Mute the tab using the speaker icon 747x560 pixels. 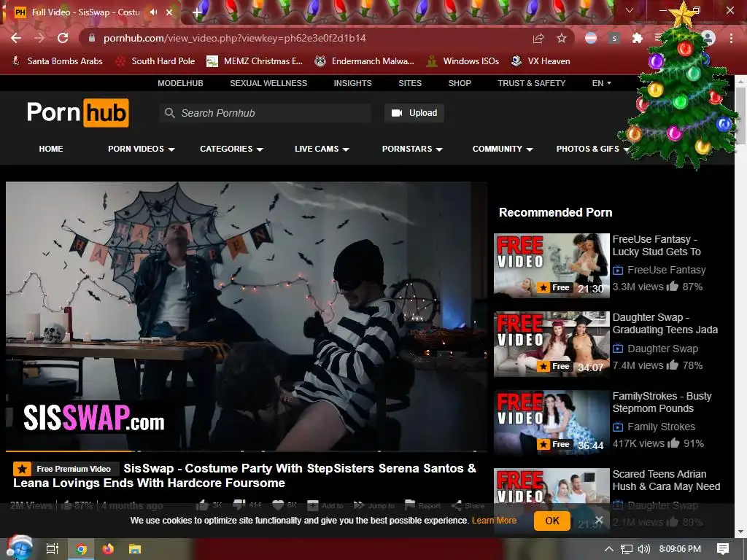pos(153,12)
